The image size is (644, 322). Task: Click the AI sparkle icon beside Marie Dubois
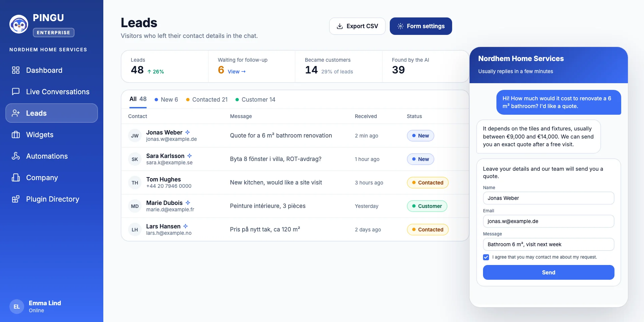pos(188,203)
